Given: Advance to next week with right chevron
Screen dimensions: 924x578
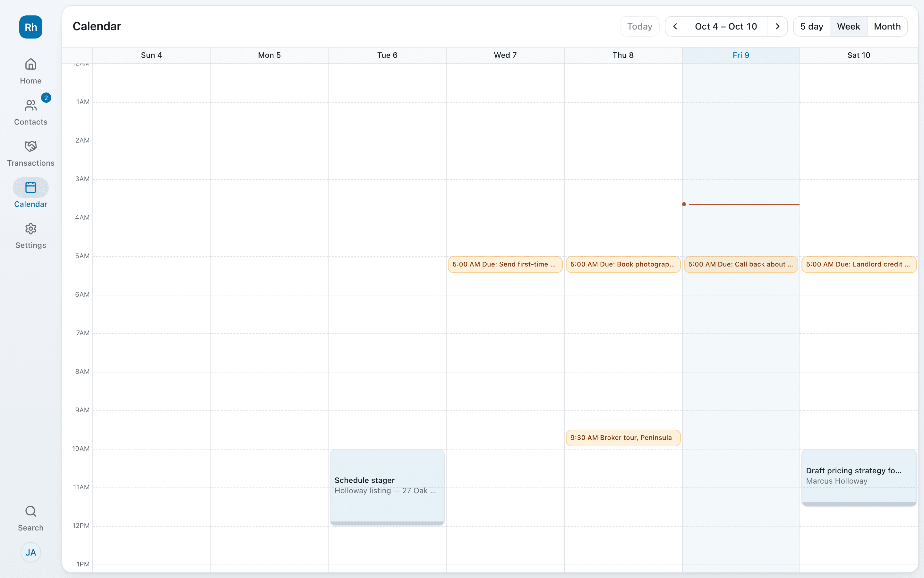Looking at the screenshot, I should tap(777, 26).
